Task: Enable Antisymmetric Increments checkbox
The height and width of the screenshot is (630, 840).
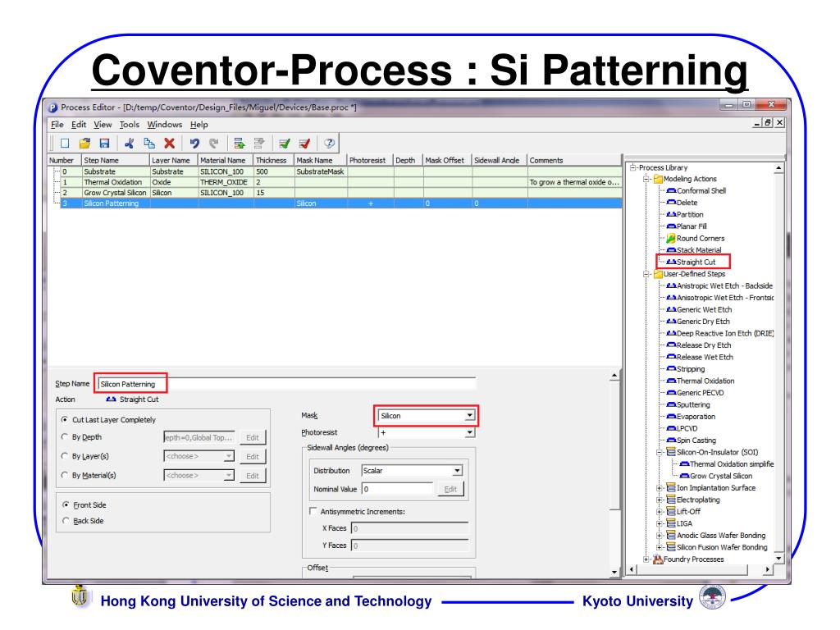Action: pos(313,511)
